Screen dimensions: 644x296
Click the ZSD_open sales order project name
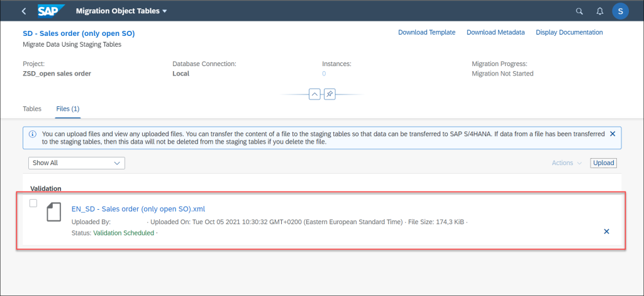click(x=57, y=74)
